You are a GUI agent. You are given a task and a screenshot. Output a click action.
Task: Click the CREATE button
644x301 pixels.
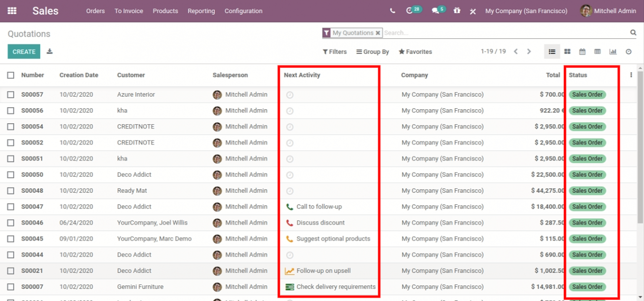(24, 51)
